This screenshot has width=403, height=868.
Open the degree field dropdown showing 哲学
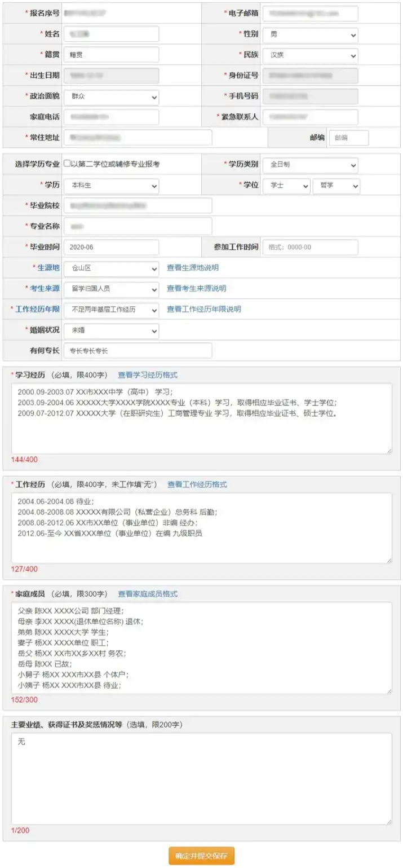coord(336,186)
